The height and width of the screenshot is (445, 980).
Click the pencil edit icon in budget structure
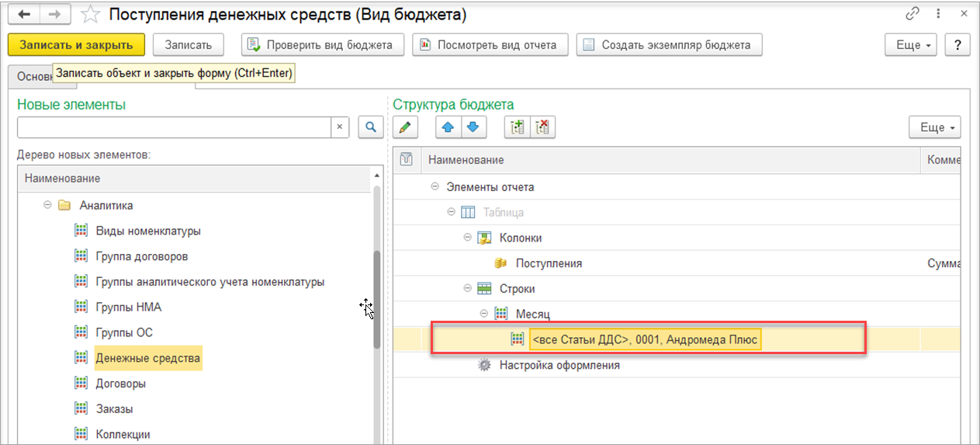tap(405, 127)
